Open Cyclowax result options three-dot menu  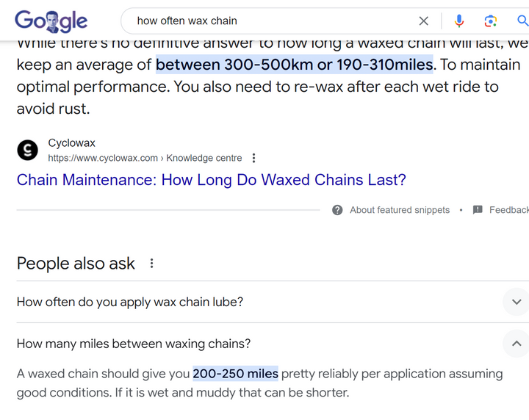(x=253, y=158)
